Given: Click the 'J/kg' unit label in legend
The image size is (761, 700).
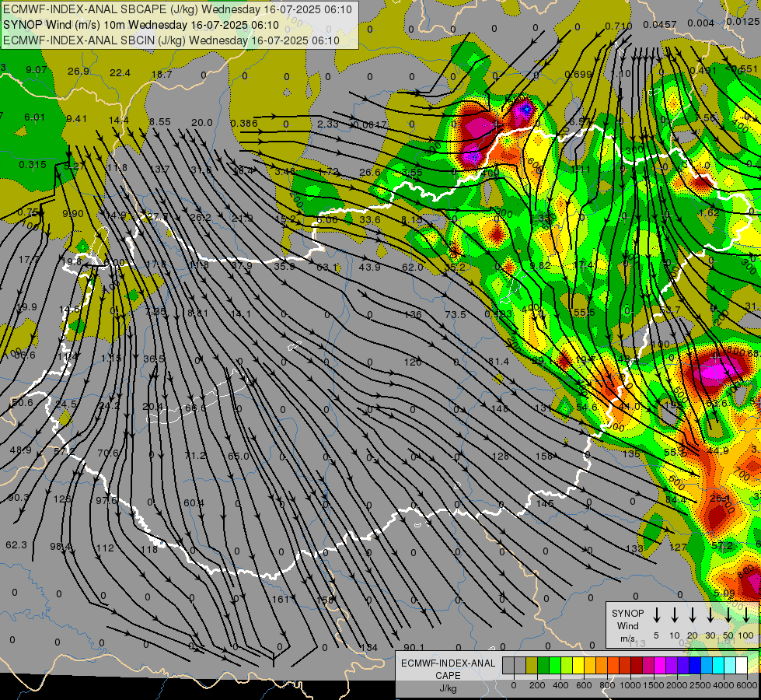Looking at the screenshot, I should tap(448, 688).
